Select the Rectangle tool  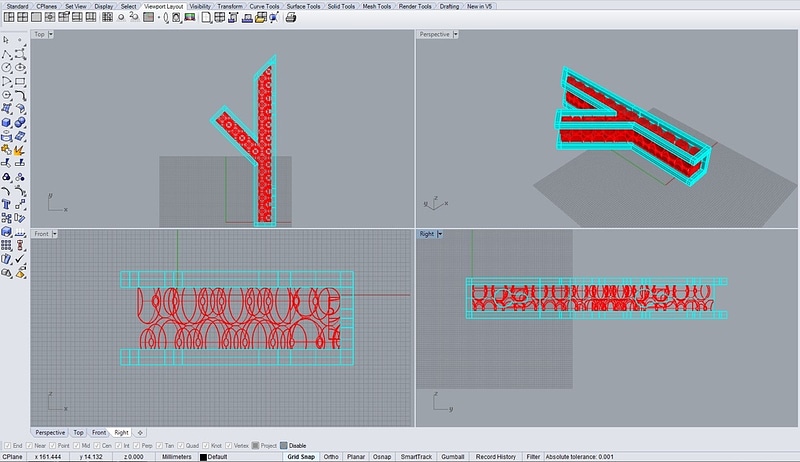click(20, 82)
